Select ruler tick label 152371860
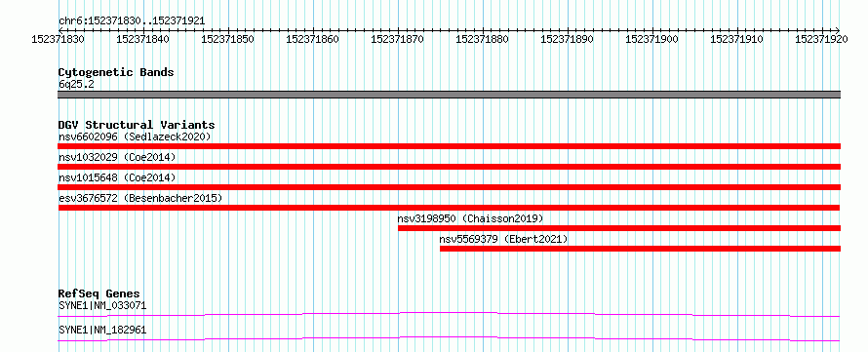The width and height of the screenshot is (868, 352). click(313, 39)
